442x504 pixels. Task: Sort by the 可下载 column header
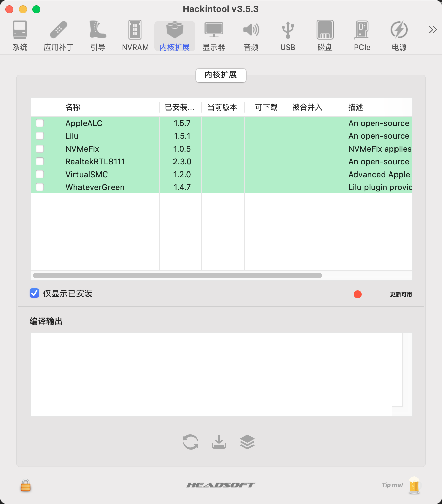coord(267,107)
